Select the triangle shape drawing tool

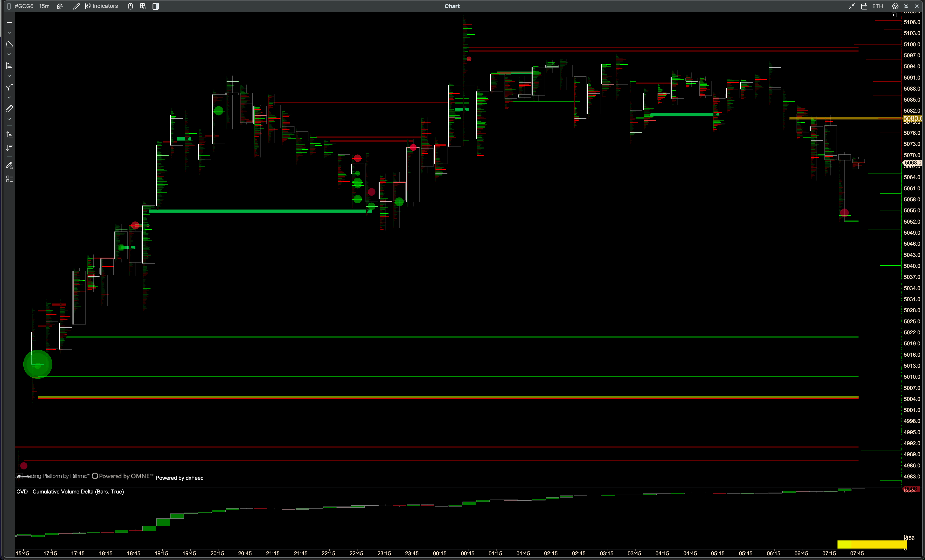coord(9,44)
